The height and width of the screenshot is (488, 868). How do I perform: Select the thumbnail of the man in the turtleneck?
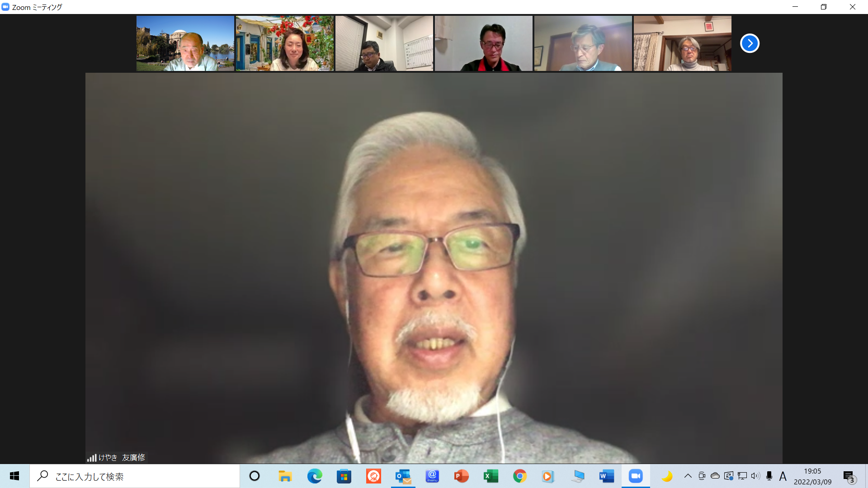pos(683,43)
